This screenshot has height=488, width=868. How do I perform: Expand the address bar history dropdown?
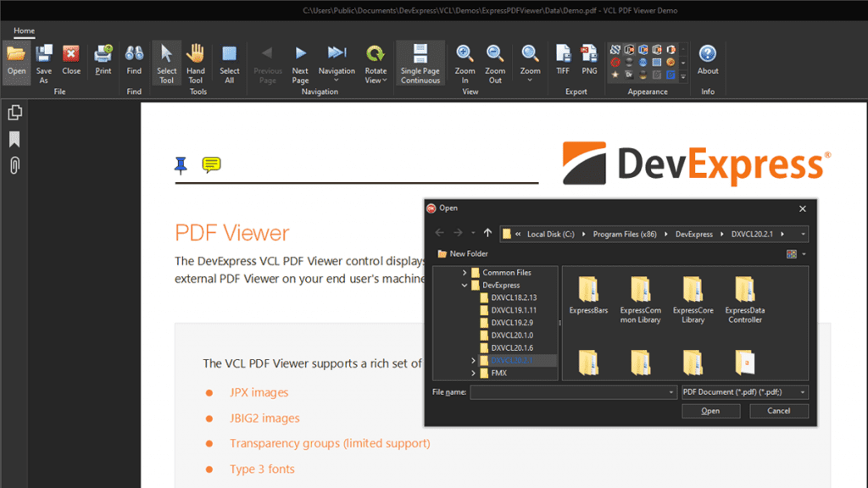pyautogui.click(x=803, y=234)
